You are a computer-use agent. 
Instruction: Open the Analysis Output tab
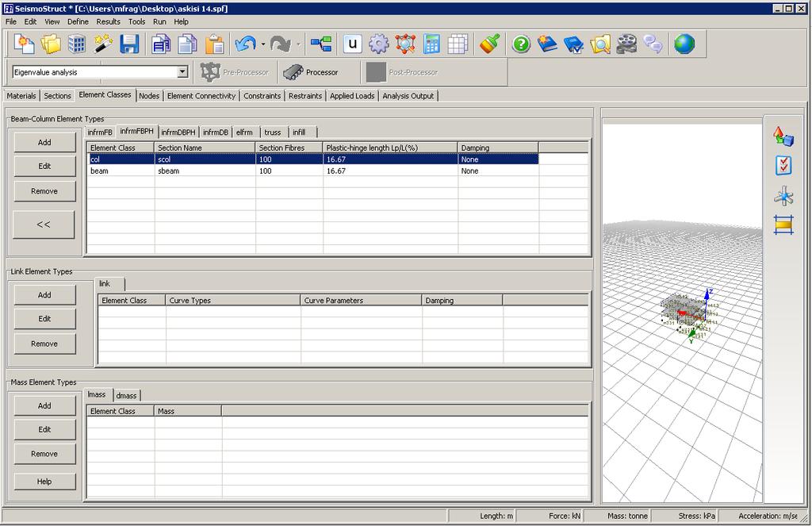(x=408, y=96)
